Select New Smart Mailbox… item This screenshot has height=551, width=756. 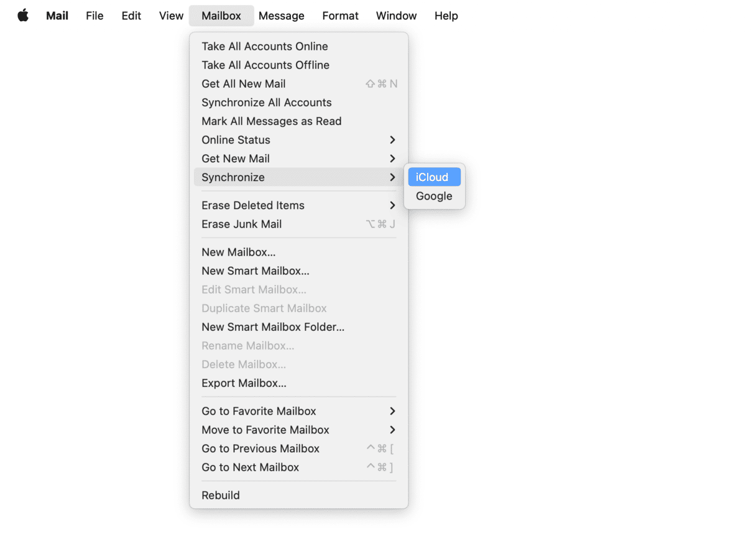point(256,271)
